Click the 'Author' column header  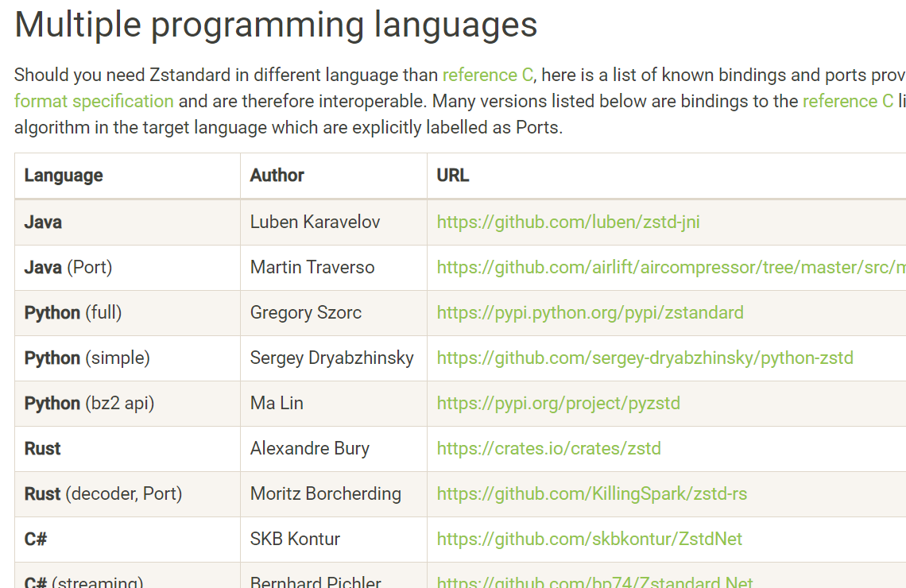pos(277,176)
